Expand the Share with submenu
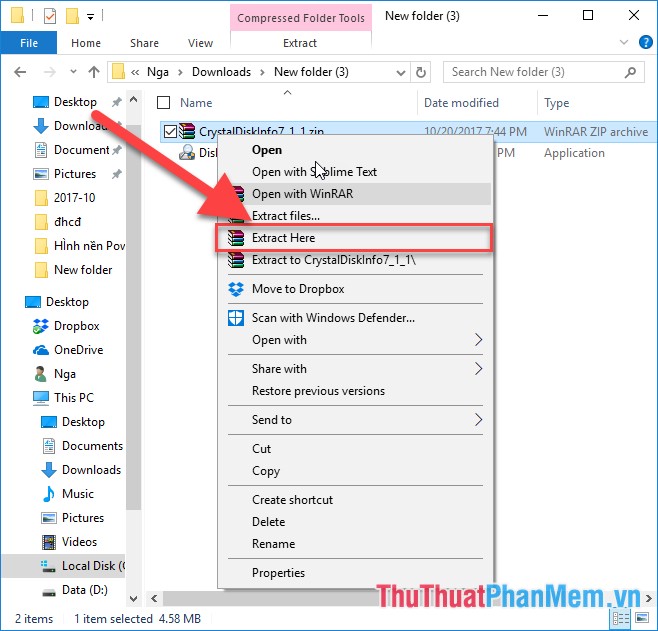Image resolution: width=658 pixels, height=631 pixels. 478,369
